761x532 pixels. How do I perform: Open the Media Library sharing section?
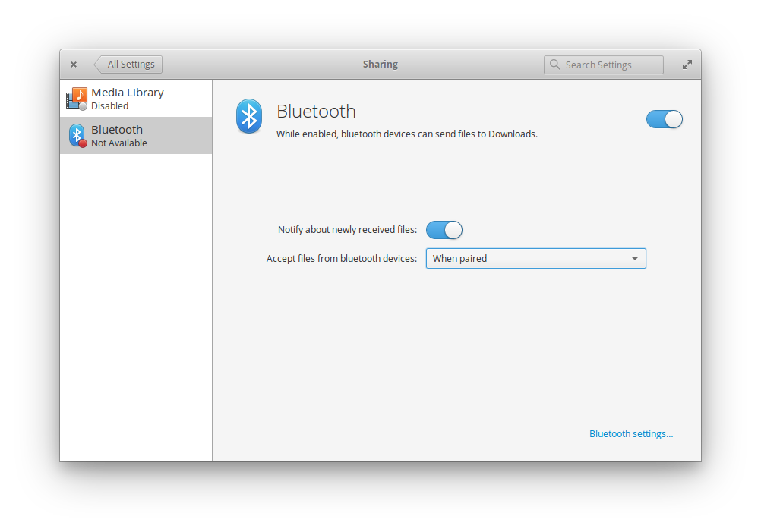tap(136, 99)
